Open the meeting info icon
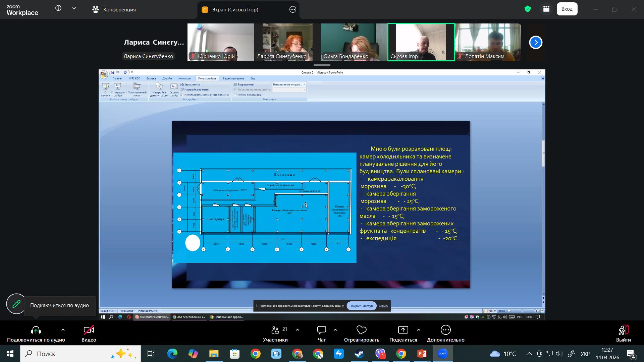 click(x=58, y=8)
